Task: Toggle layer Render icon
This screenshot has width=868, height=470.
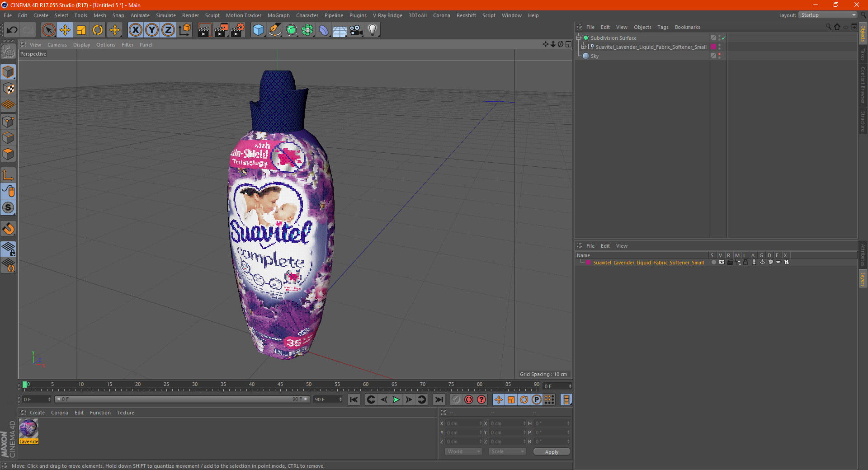Action: click(x=730, y=262)
